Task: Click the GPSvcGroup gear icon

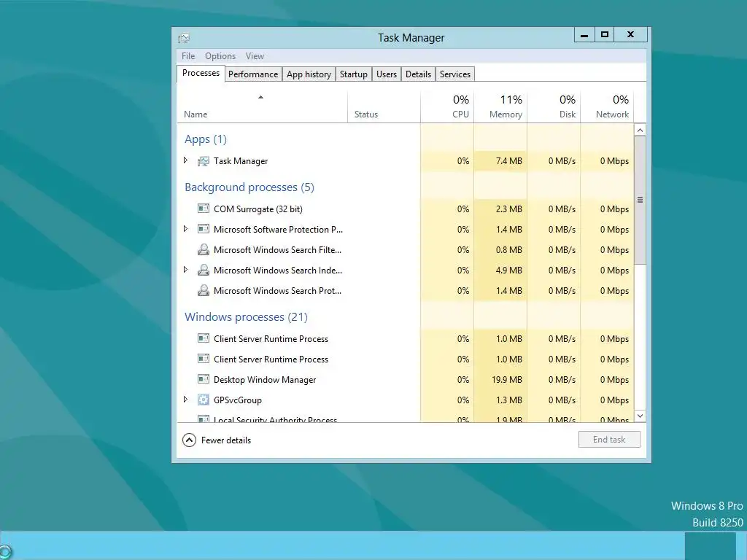Action: 204,400
